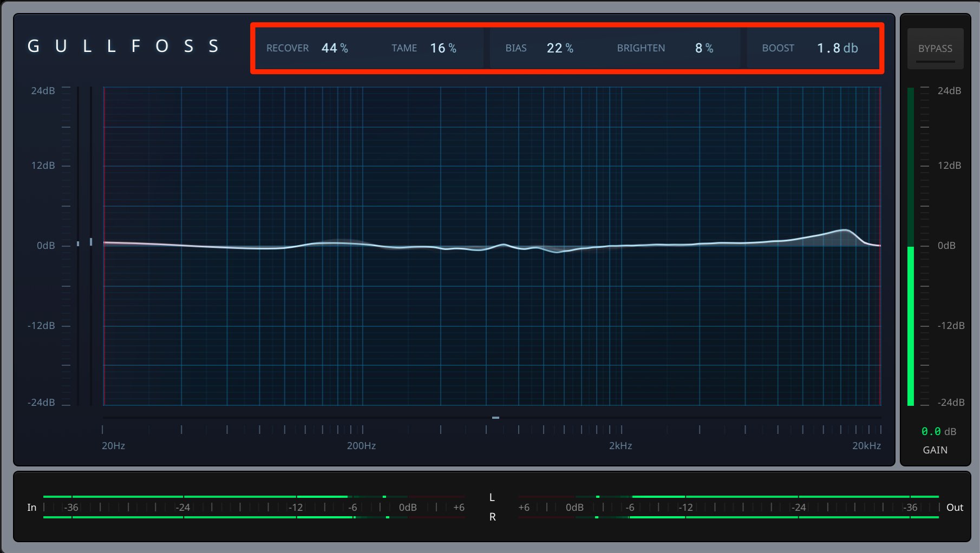The width and height of the screenshot is (980, 553).
Task: Click the GAIN label
Action: coord(935,450)
